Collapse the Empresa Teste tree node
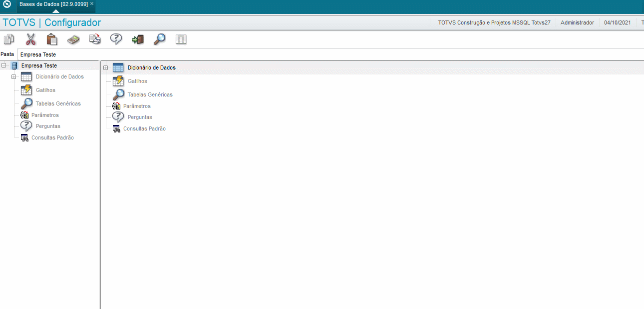The height and width of the screenshot is (309, 644). click(x=4, y=65)
